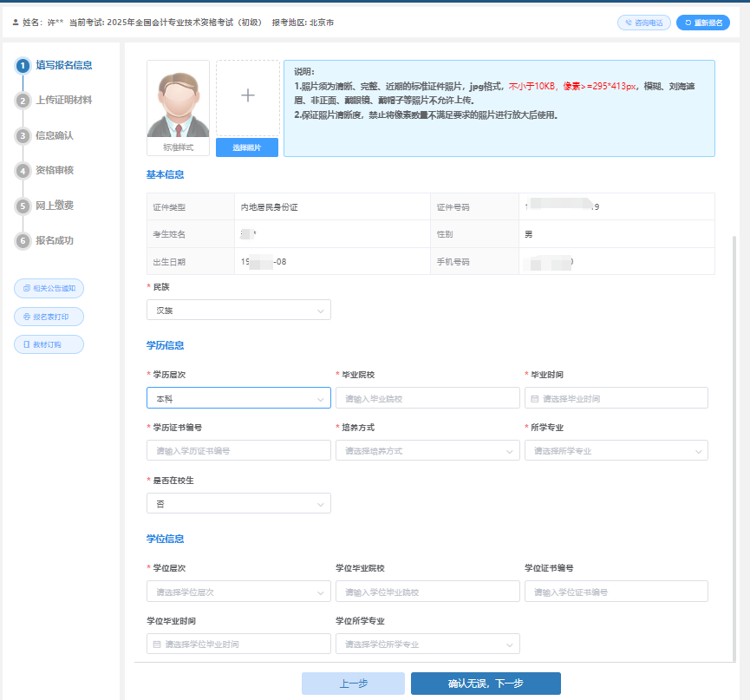
Task: Click the step 3 circle icon
Action: [23, 136]
